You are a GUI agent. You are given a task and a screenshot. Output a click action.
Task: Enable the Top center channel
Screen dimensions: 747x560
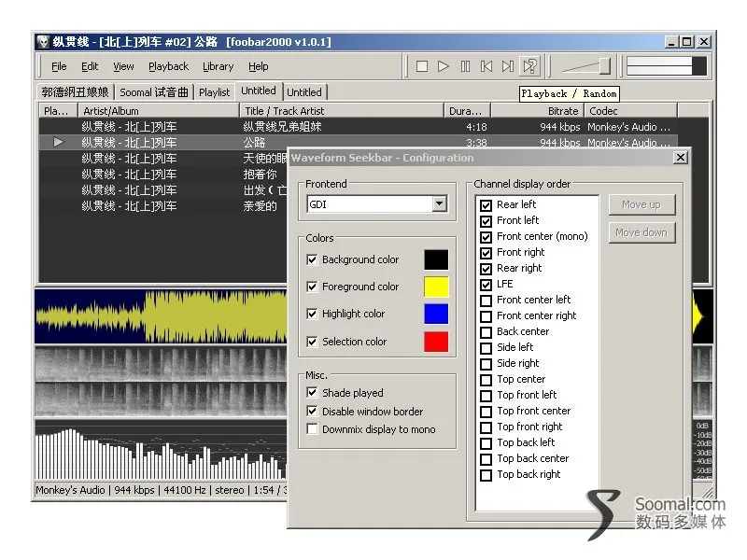tap(486, 380)
